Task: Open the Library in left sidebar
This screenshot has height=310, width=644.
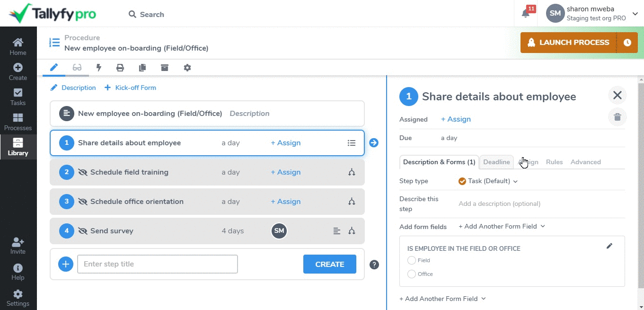Action: (x=18, y=147)
